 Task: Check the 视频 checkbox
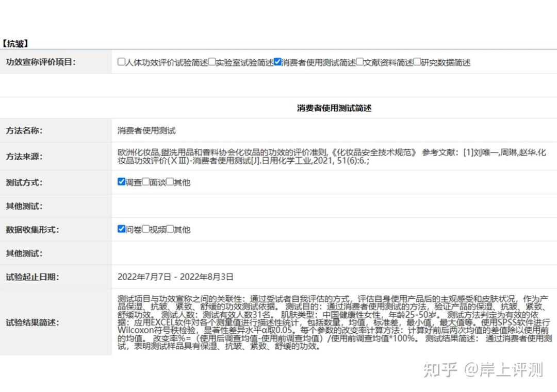145,229
